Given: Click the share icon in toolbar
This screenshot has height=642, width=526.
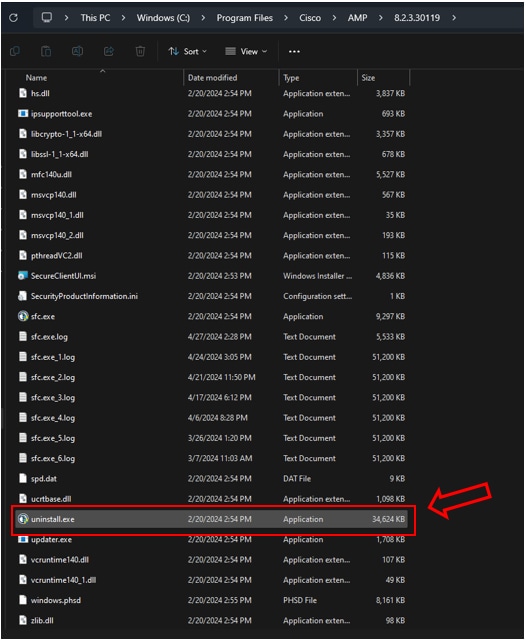Looking at the screenshot, I should (x=109, y=51).
